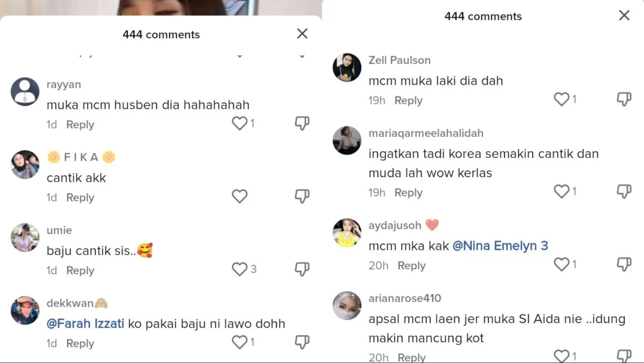644x363 pixels.
Task: Open the @Farah Izzati mention
Action: (85, 323)
